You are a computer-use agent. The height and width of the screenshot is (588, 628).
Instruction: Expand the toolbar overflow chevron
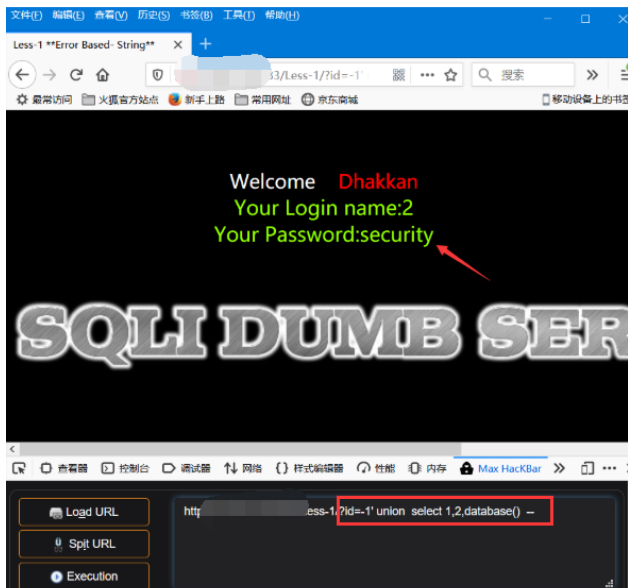592,75
